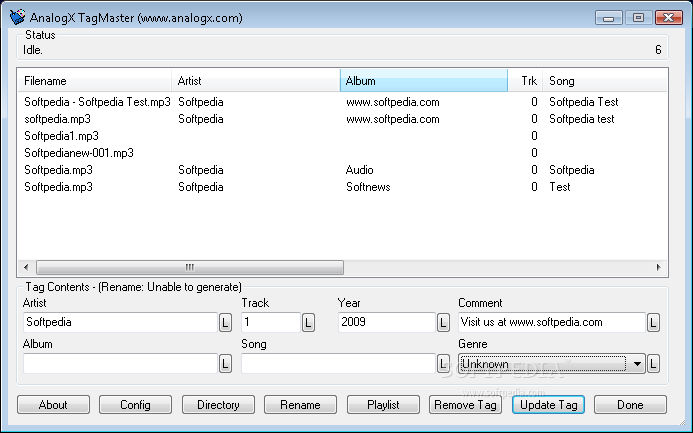Image resolution: width=693 pixels, height=433 pixels.
Task: Focus the Artist input containing Softpedia
Action: click(120, 322)
